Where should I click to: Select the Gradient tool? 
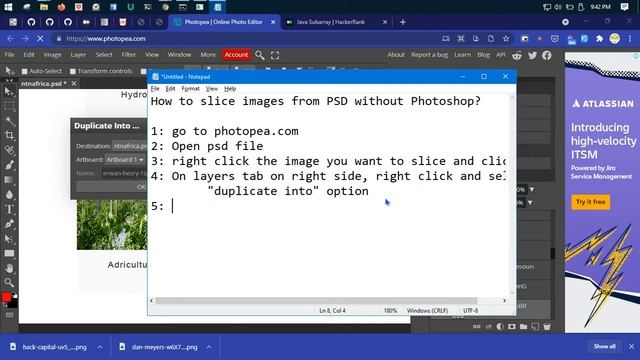pyautogui.click(x=9, y=180)
